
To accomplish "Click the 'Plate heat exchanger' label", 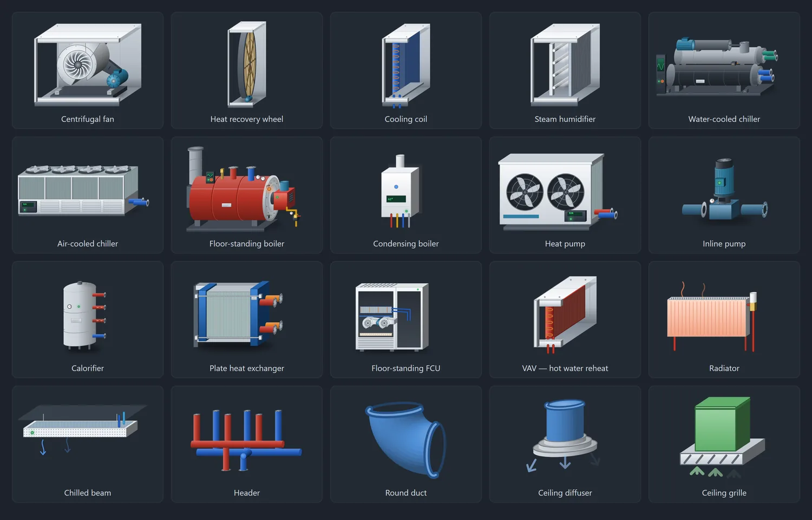I will tap(247, 368).
